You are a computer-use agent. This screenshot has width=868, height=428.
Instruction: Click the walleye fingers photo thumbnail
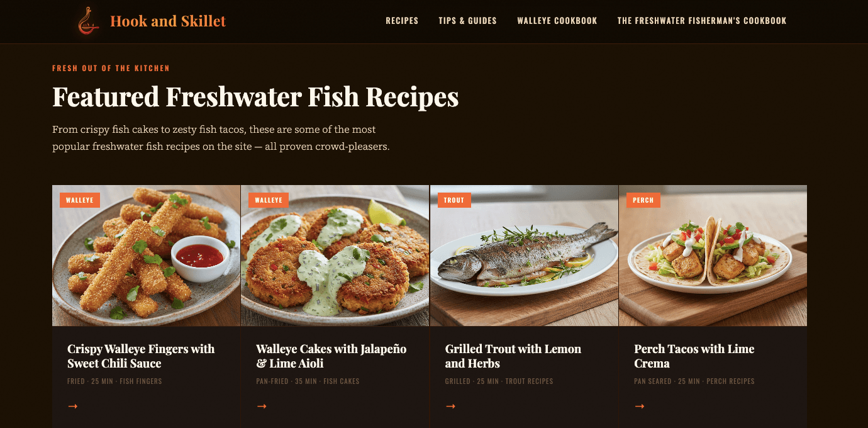pyautogui.click(x=146, y=256)
